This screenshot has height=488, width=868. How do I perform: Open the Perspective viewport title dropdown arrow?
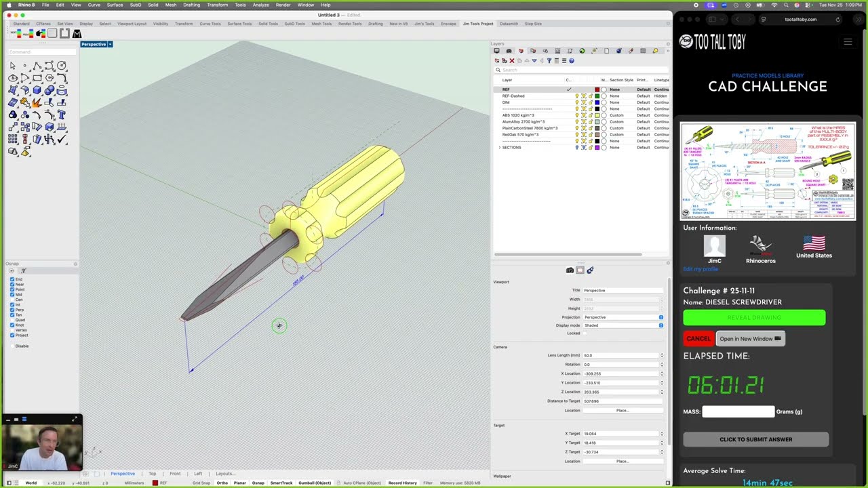pos(110,44)
